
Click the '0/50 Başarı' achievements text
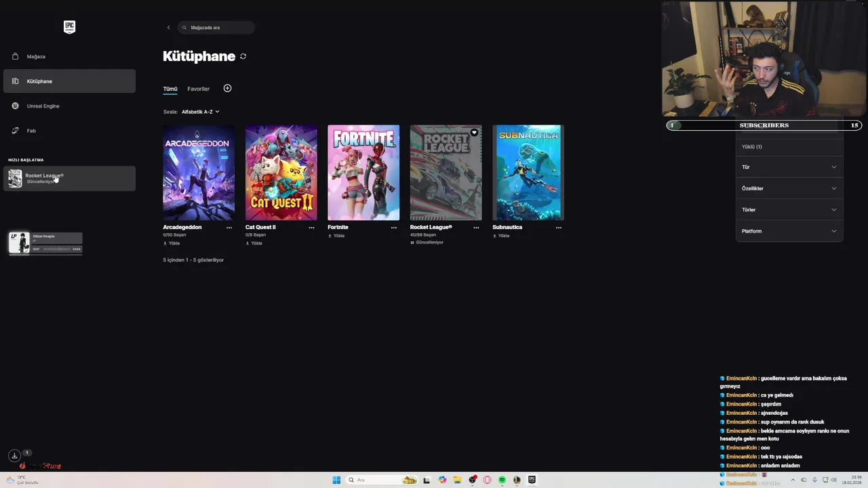(x=174, y=235)
